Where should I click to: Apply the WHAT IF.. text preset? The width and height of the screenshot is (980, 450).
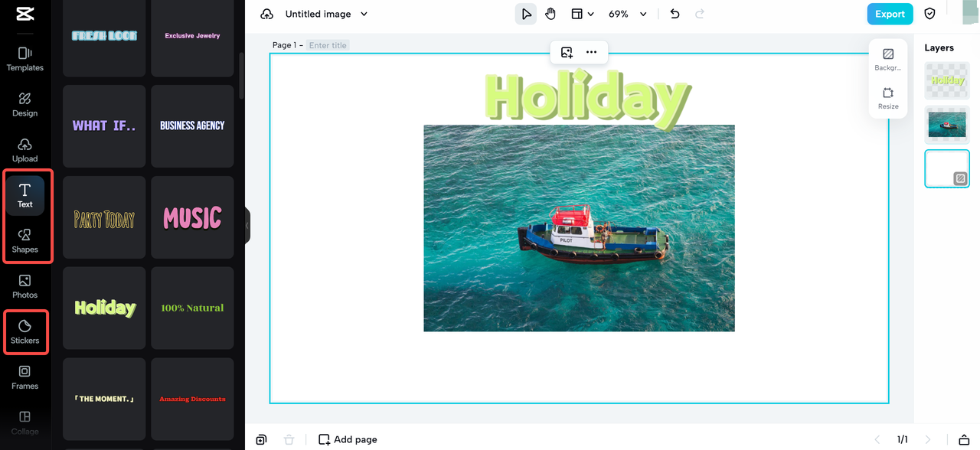coord(104,126)
